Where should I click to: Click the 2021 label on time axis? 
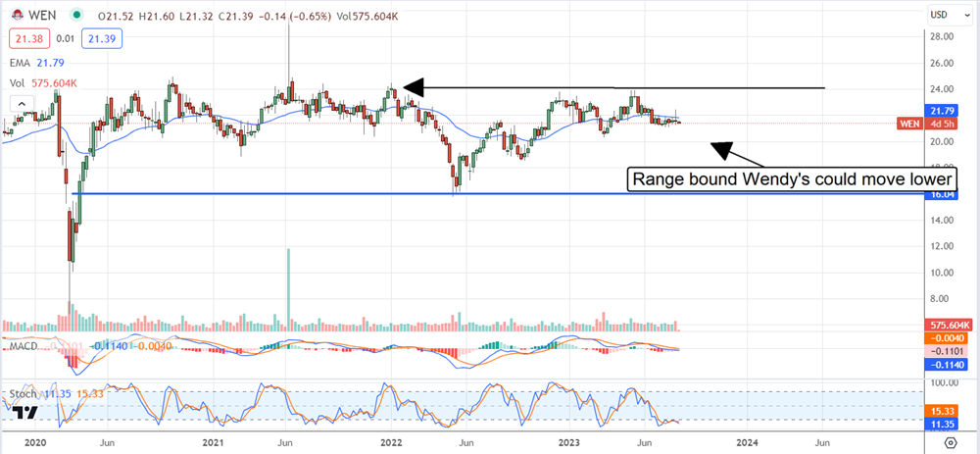click(x=213, y=442)
